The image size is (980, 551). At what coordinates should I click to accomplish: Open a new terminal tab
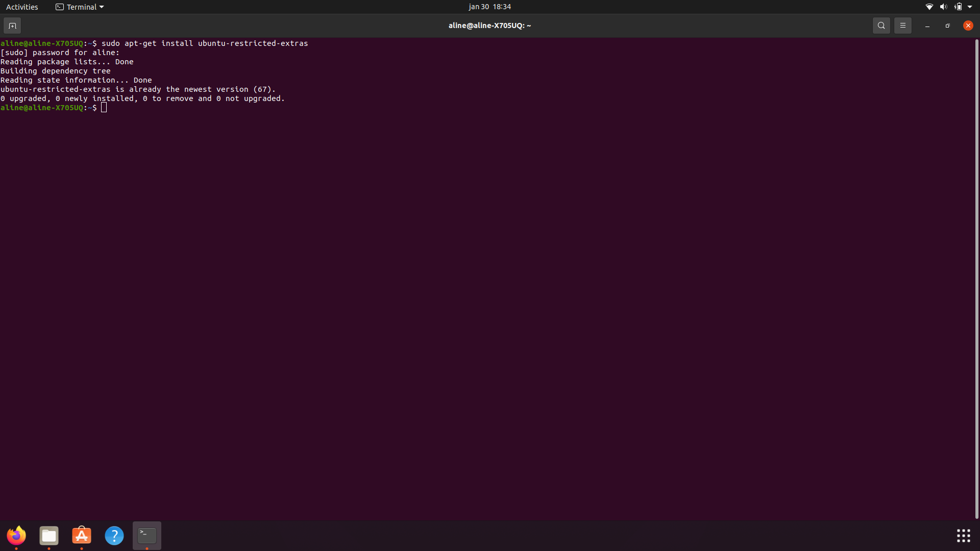pyautogui.click(x=12, y=26)
